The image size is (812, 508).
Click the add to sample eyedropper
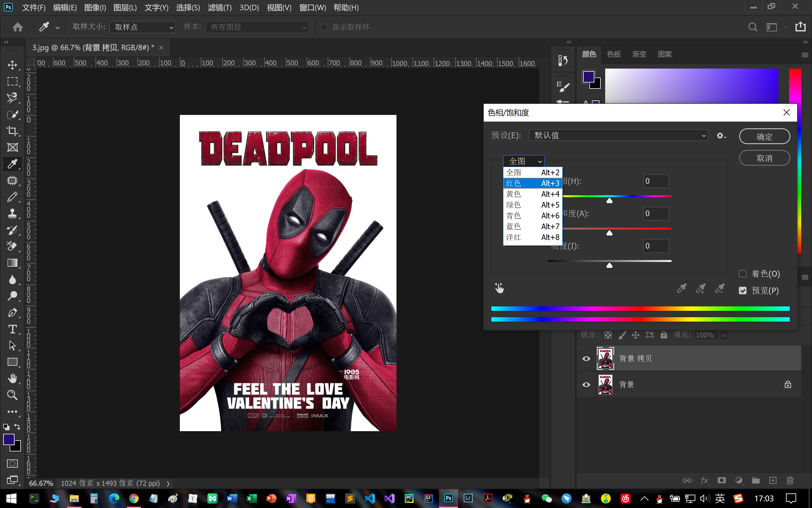tap(701, 288)
